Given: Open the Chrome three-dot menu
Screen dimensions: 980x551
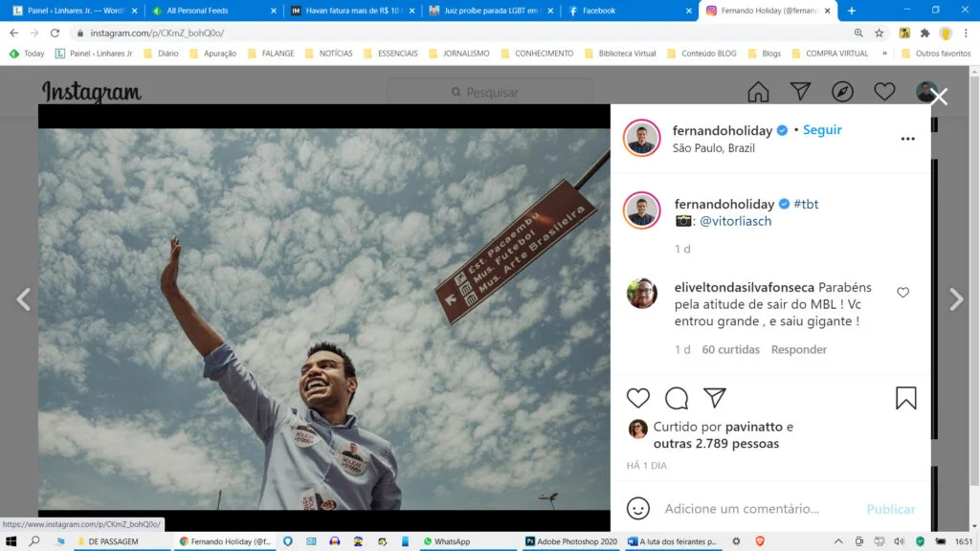Looking at the screenshot, I should pyautogui.click(x=966, y=33).
